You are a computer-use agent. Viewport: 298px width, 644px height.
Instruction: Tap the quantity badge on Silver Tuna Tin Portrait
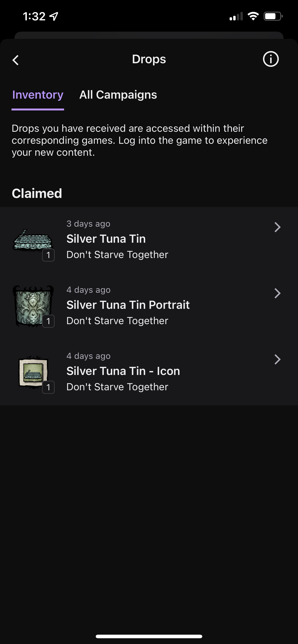[48, 321]
